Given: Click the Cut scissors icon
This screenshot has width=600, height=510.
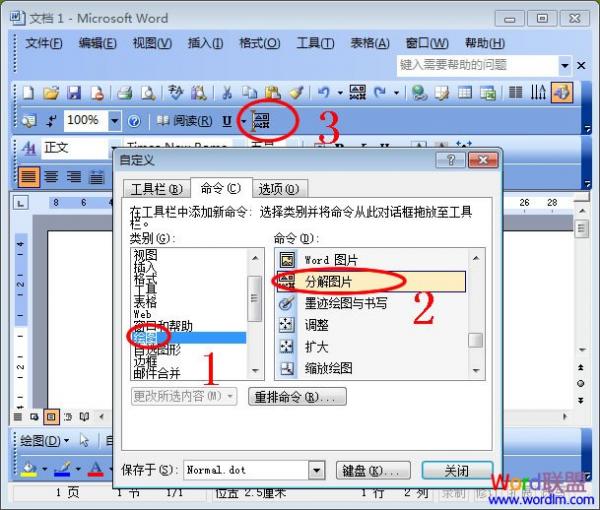Looking at the screenshot, I should pos(227,93).
